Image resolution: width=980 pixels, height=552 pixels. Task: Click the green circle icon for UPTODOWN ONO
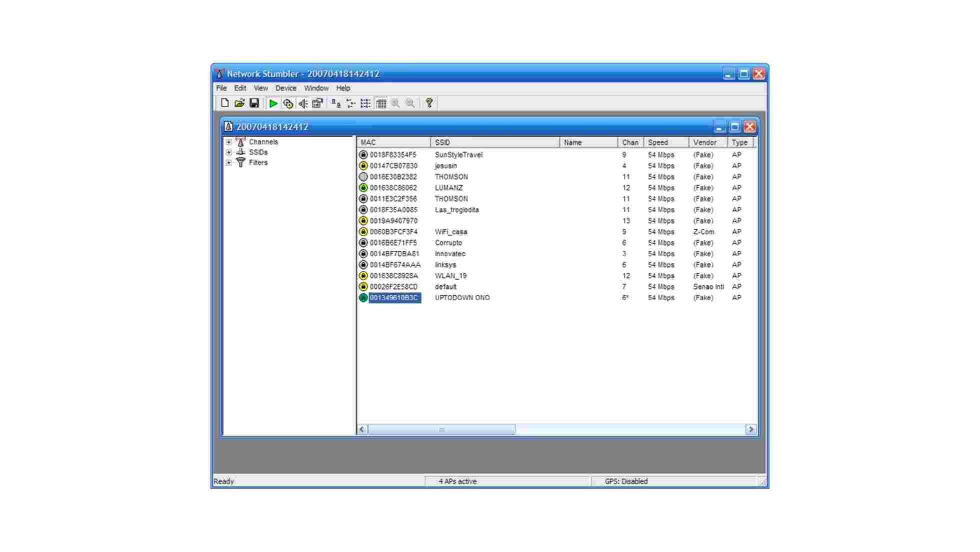(363, 298)
